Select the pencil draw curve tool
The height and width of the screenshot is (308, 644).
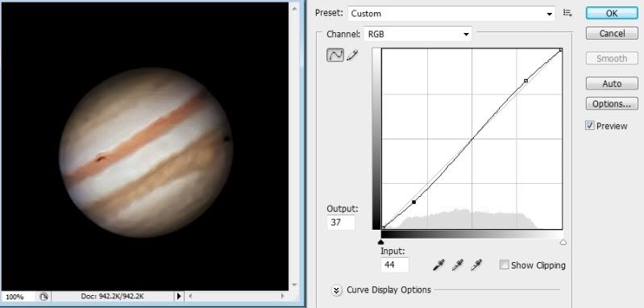pos(352,55)
